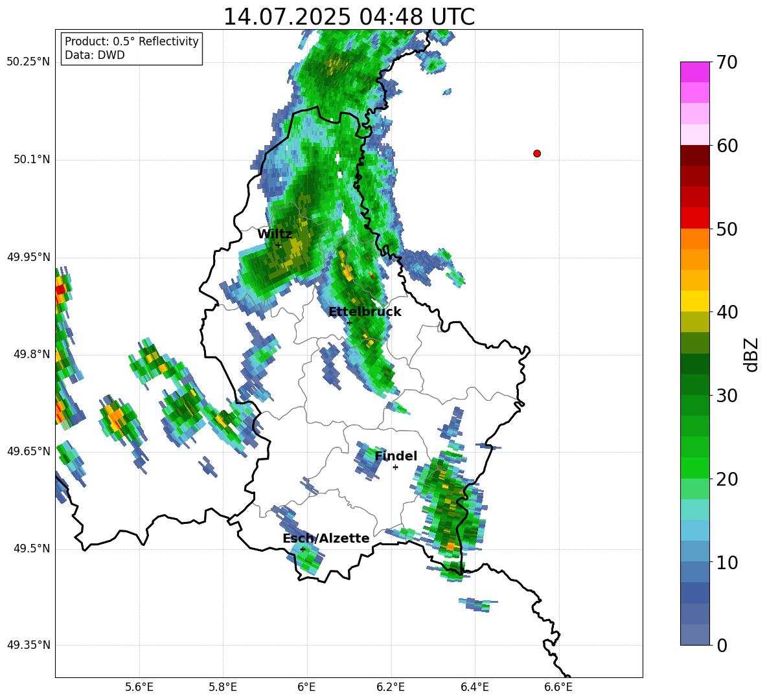
Task: Click the dBZ colorbar axis label
Action: pos(751,355)
